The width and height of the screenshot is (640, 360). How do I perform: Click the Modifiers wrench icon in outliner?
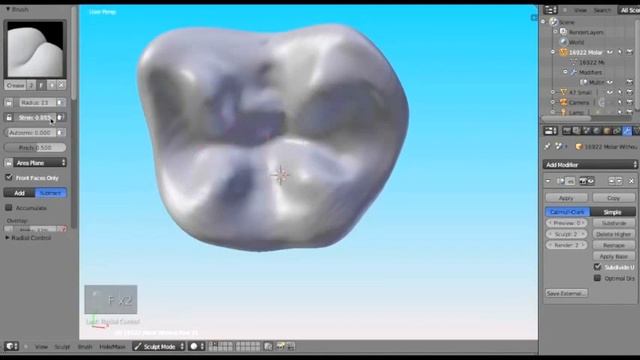tap(573, 72)
